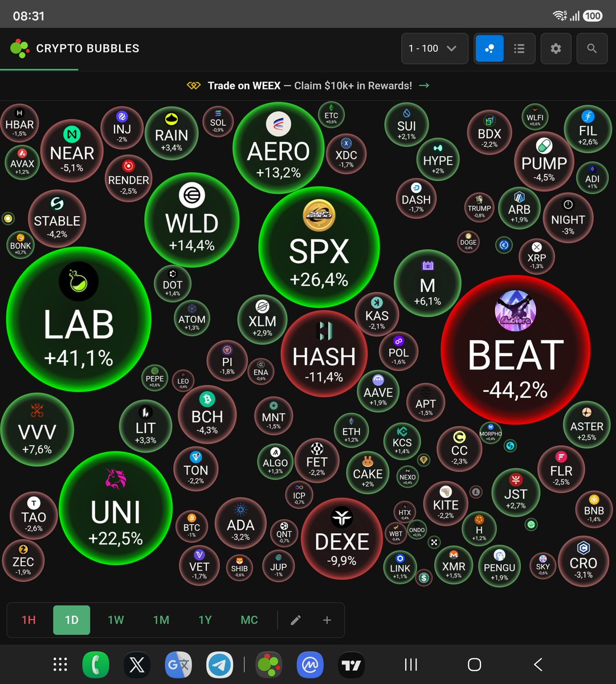Select the 1H timeframe tab
Image resolution: width=616 pixels, height=684 pixels.
pos(28,620)
